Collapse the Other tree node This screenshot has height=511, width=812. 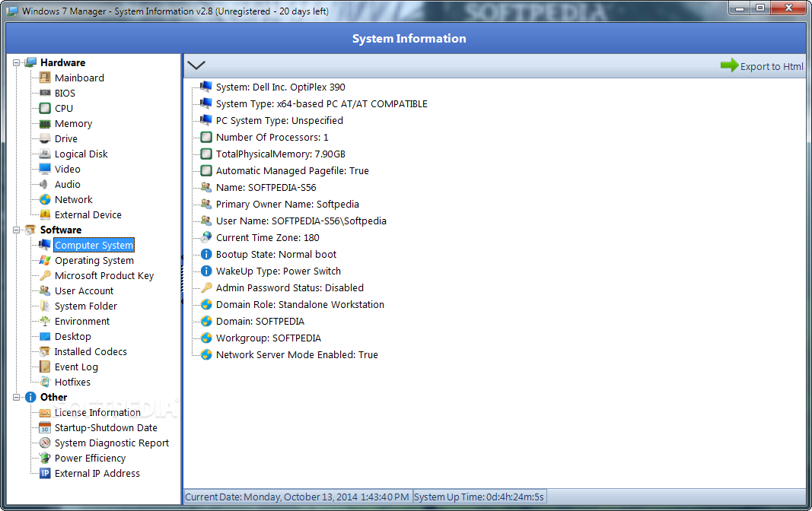(x=17, y=397)
